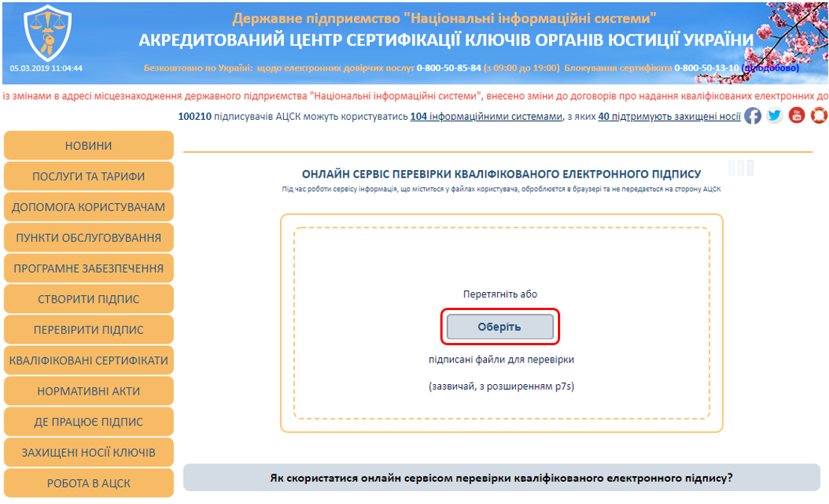829x504 pixels.
Task: Open the Facebook page icon
Action: click(x=753, y=116)
